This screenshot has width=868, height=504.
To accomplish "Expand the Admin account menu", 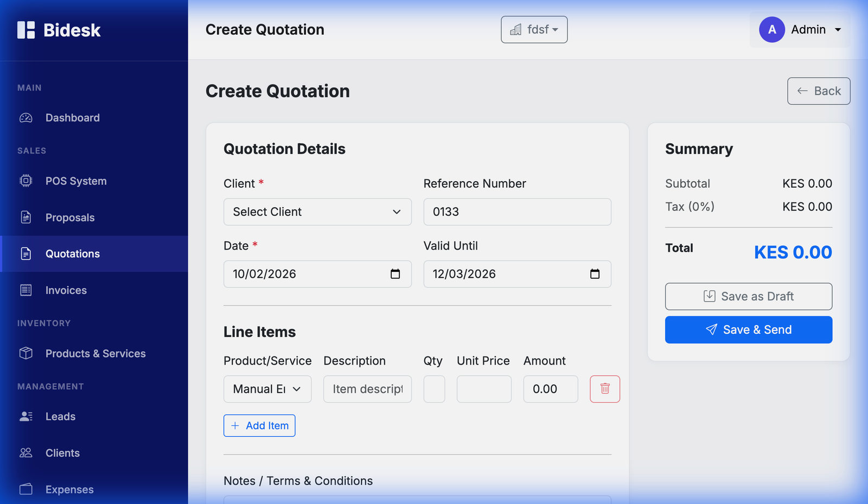I will (808, 30).
